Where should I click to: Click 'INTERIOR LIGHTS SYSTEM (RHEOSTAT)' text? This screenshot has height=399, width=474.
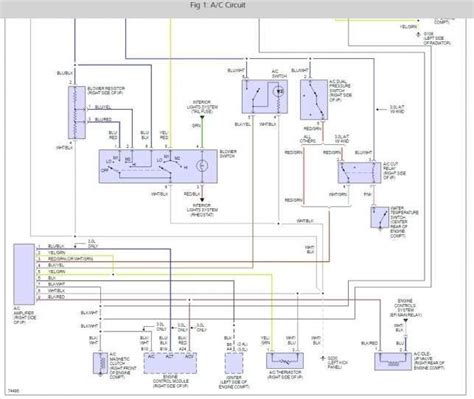(202, 210)
